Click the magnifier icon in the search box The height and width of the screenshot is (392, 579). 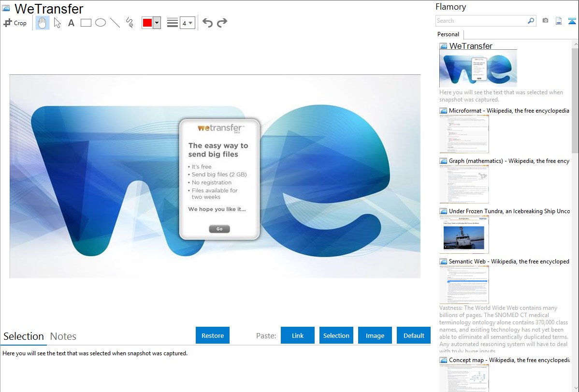[x=531, y=21]
